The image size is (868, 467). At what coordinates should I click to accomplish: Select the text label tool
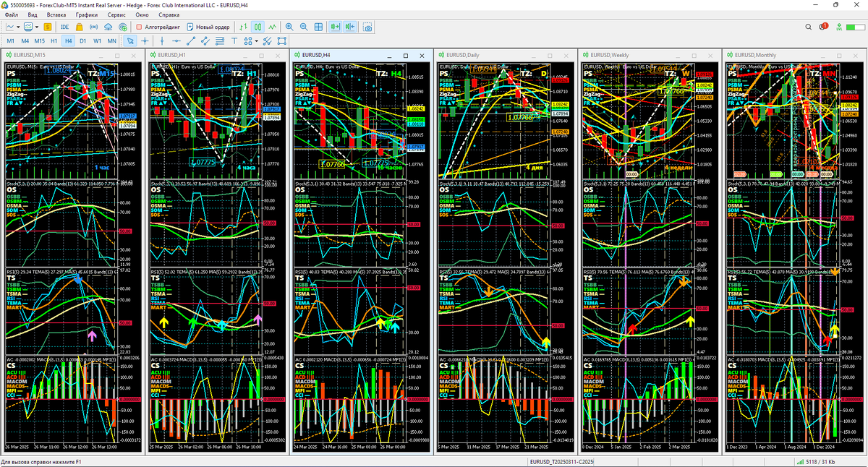[x=234, y=41]
